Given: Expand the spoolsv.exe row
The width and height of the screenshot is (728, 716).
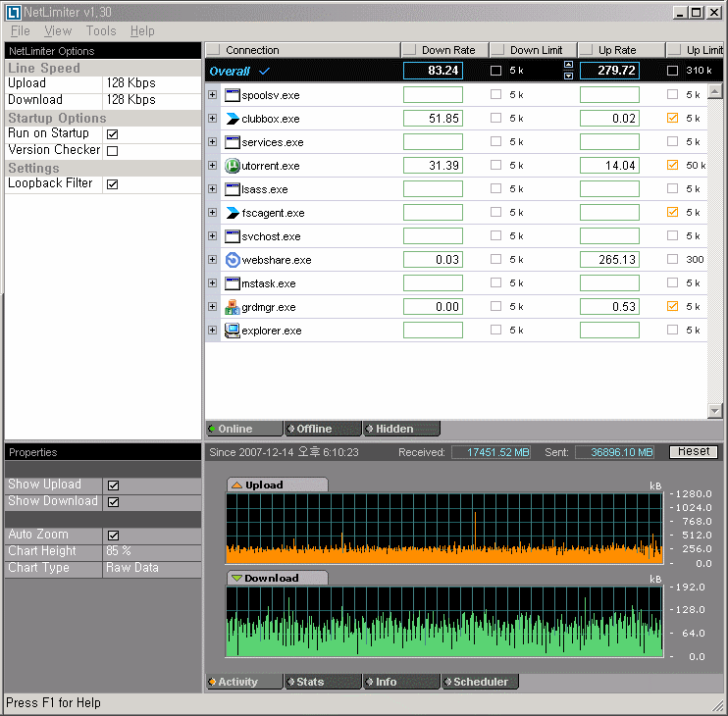Looking at the screenshot, I should coord(212,95).
